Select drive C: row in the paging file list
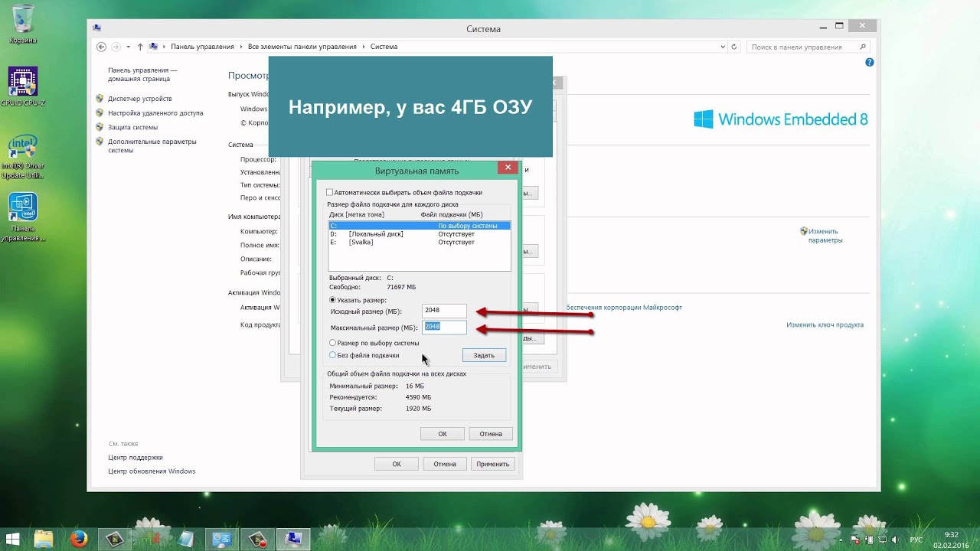This screenshot has height=551, width=980. point(419,226)
